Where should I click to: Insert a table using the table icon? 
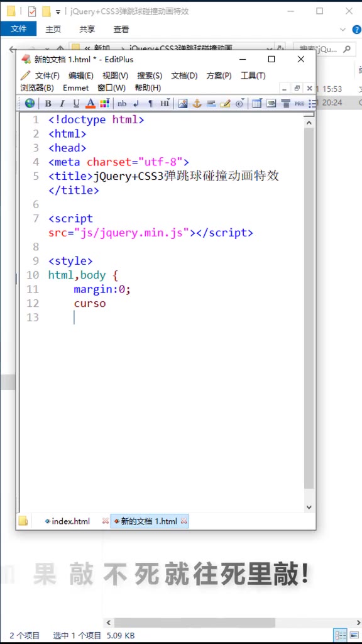point(257,104)
